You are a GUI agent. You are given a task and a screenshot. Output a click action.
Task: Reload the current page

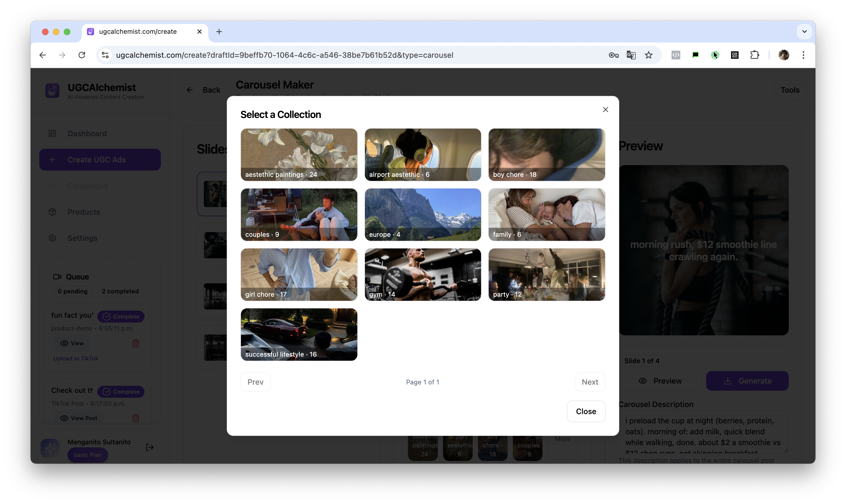pyautogui.click(x=81, y=55)
